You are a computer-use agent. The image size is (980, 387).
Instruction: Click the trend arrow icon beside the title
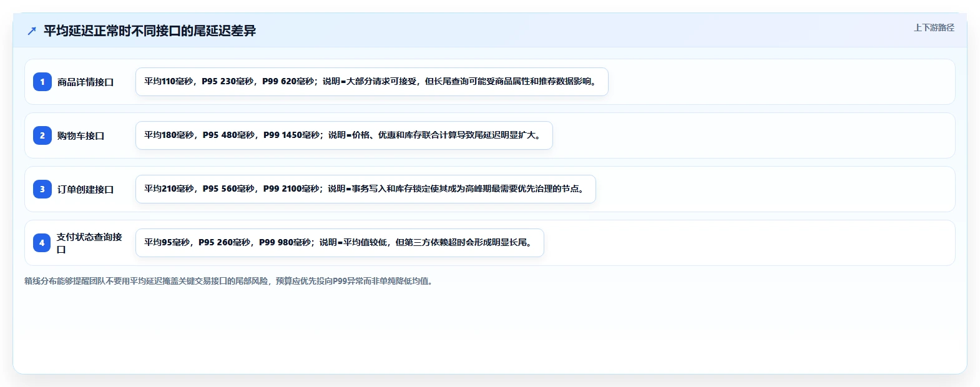tap(32, 31)
